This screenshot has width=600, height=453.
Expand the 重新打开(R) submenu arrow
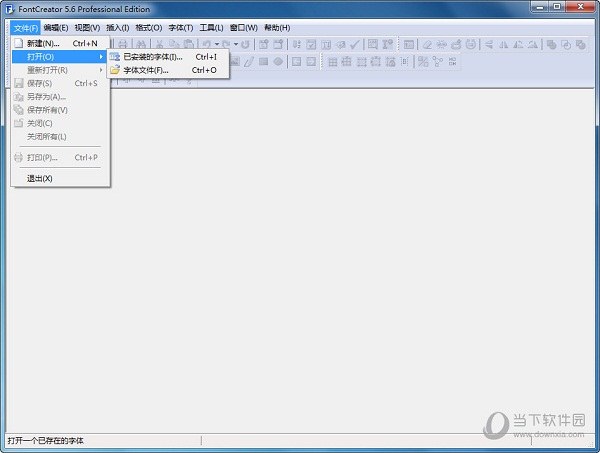[101, 70]
